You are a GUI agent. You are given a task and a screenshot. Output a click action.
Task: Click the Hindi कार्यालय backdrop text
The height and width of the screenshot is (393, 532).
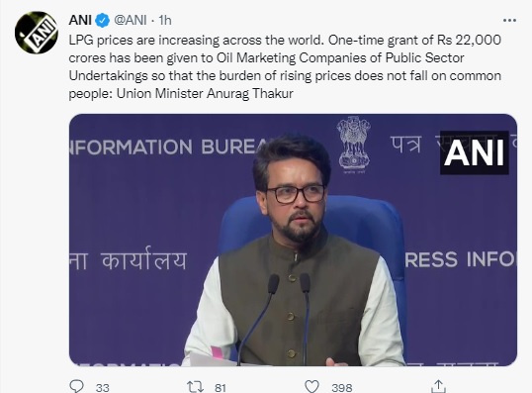tap(144, 258)
